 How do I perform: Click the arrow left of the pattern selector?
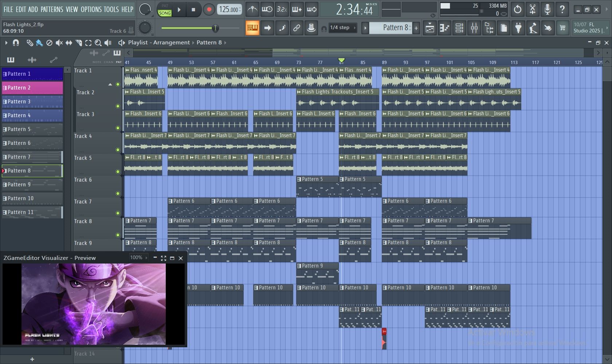click(x=365, y=28)
